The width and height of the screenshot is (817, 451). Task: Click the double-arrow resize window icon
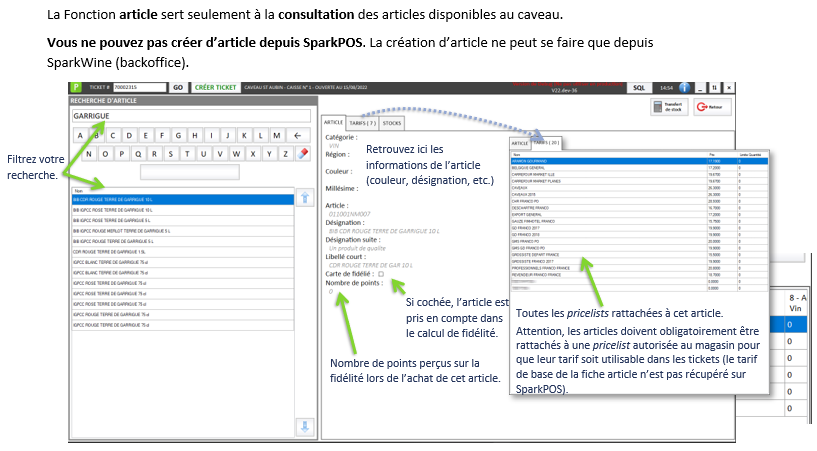point(715,88)
